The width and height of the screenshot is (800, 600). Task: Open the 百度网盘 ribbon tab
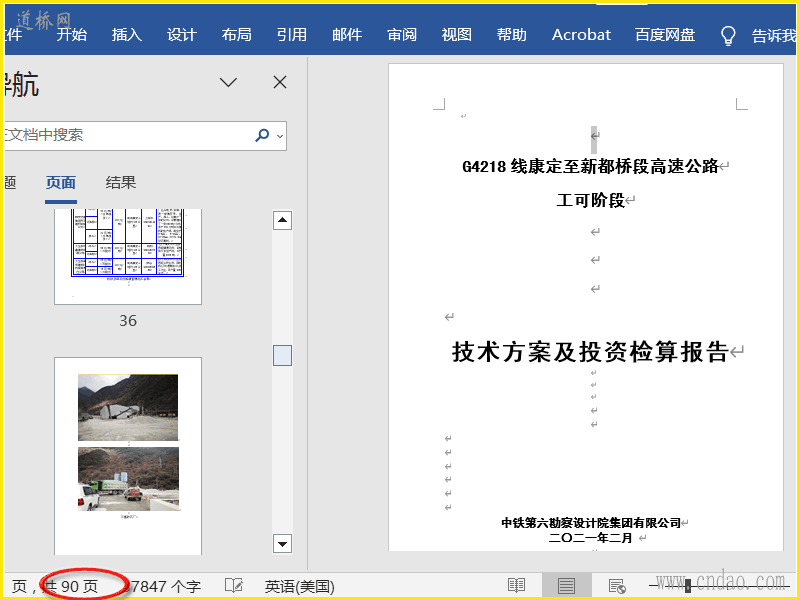665,35
